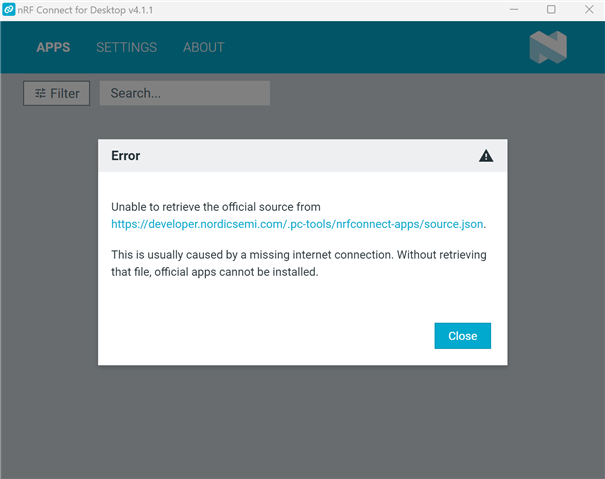Click the 'nRF Connect for Desktop v4.1.1' title text
This screenshot has height=479, width=605.
coord(85,10)
